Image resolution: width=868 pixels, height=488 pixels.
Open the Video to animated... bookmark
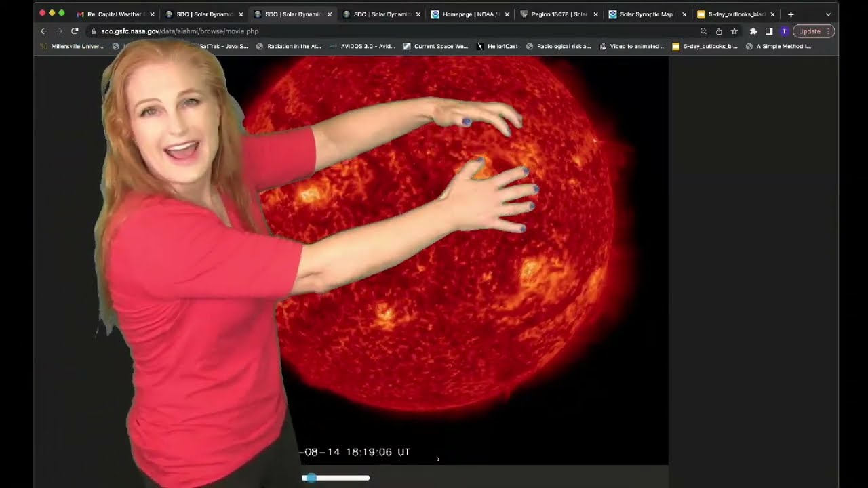[631, 47]
